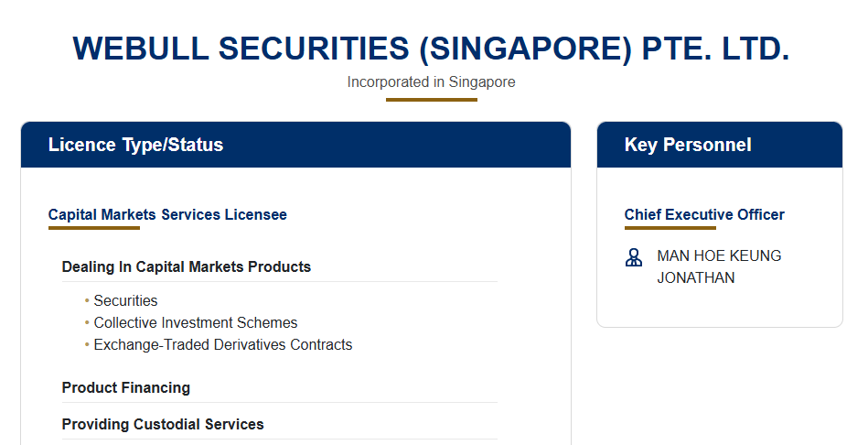
Task: Click the bullet before Collective Investment Schemes
Action: (x=87, y=322)
